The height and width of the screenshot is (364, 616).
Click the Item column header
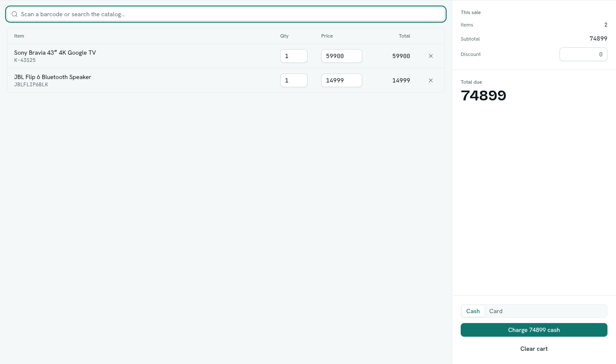(19, 36)
